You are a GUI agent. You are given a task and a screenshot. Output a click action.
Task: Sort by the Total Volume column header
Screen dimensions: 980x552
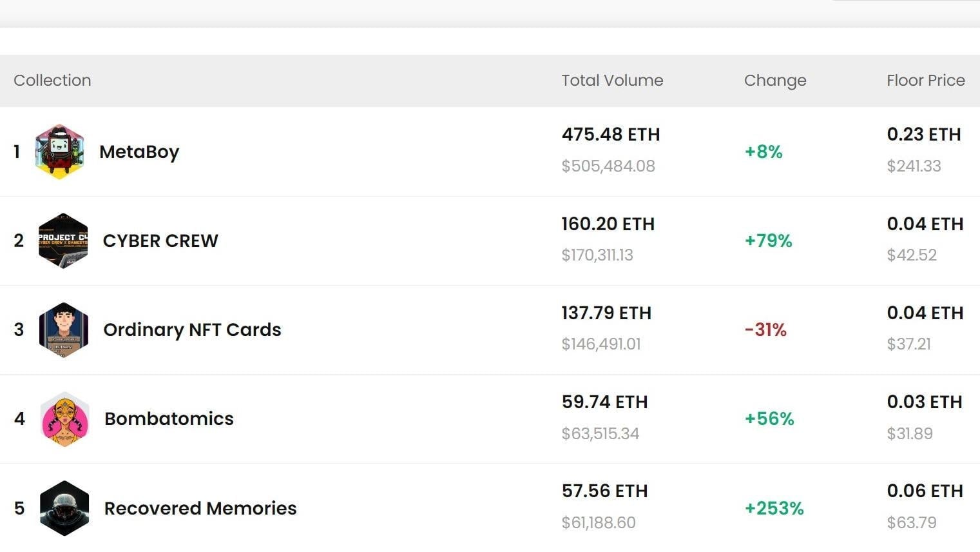click(x=612, y=80)
